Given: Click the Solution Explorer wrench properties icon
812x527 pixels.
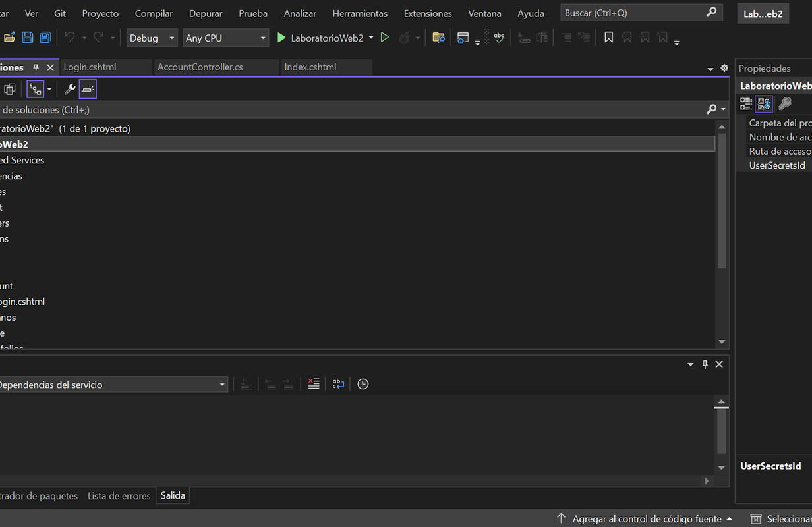Looking at the screenshot, I should click(69, 89).
